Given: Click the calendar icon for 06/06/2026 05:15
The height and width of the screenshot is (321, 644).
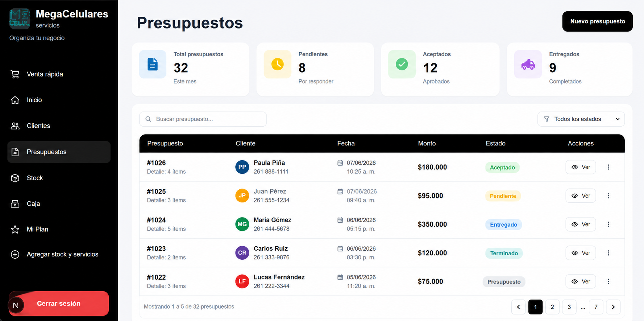Looking at the screenshot, I should tap(340, 220).
